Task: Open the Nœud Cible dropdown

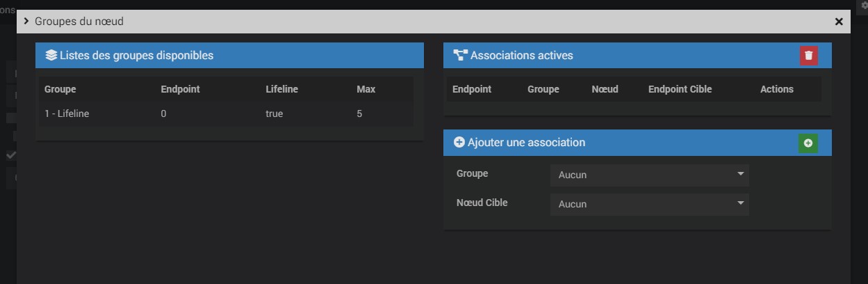Action: [x=649, y=204]
